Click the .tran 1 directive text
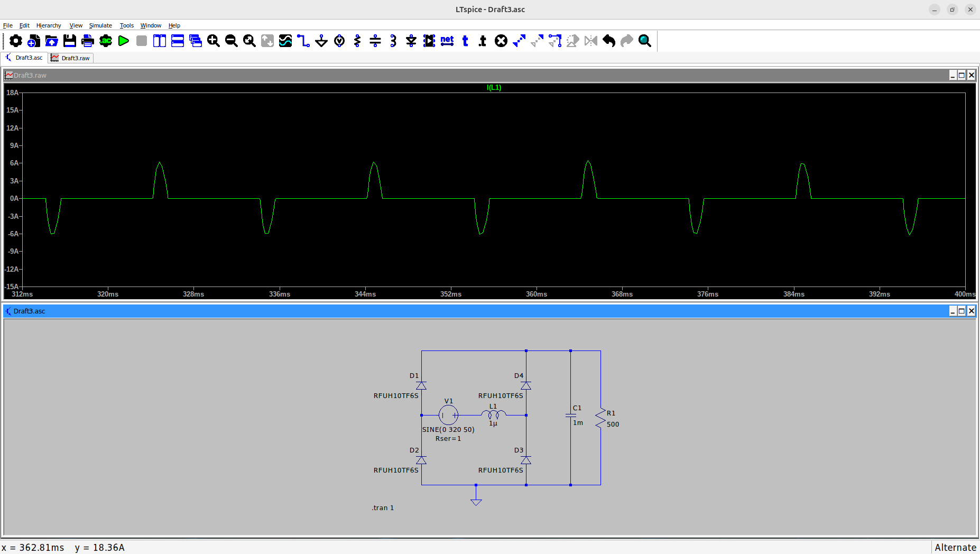Viewport: 980px width, 554px height. [383, 507]
